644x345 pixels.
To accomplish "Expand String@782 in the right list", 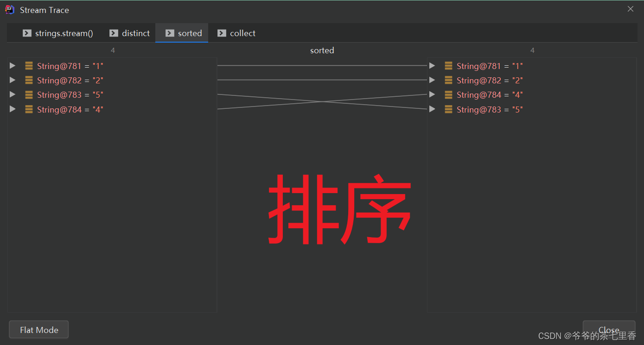I will (x=432, y=80).
